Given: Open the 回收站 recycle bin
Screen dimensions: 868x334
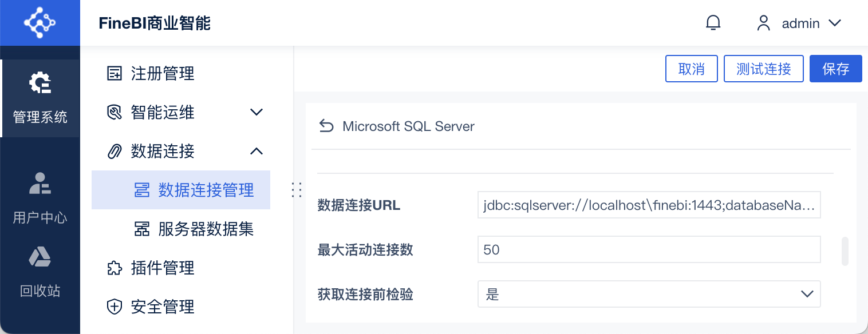Looking at the screenshot, I should [x=40, y=272].
